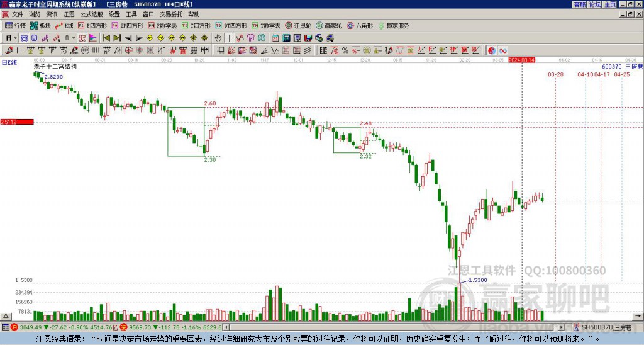Image resolution: width=644 pixels, height=345 pixels.
Task: Click horizontal scrollbar left arrow
Action: click(226, 327)
